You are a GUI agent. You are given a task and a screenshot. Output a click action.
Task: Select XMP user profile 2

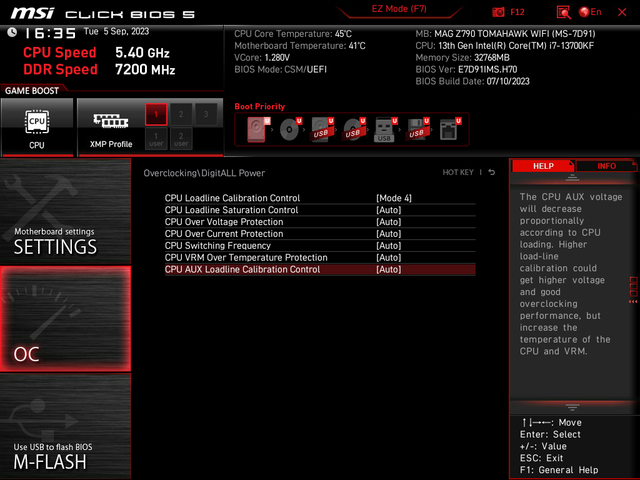[x=181, y=139]
